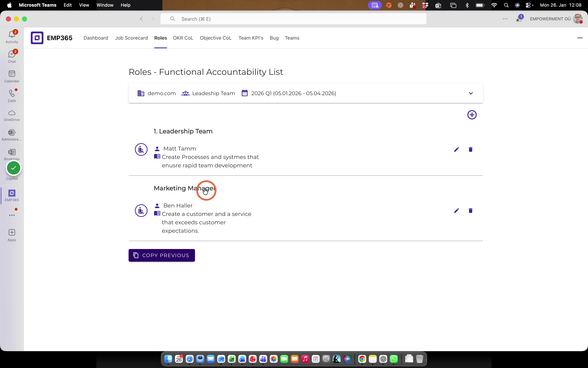
Task: Select the EMP365 app in sidebar
Action: click(x=12, y=195)
